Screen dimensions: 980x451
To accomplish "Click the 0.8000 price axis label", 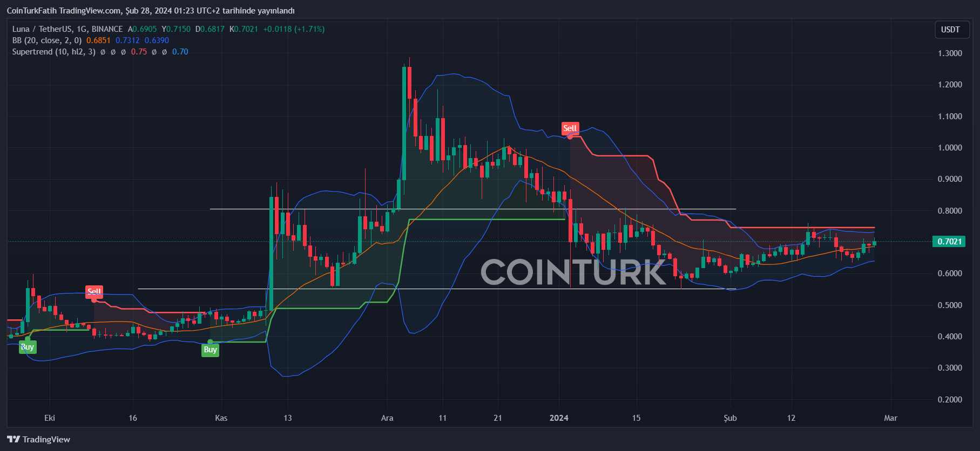I will coord(950,211).
